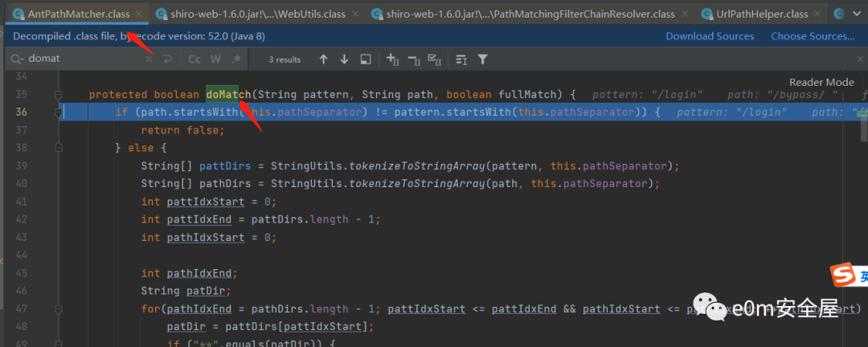868x347 pixels.
Task: Open the WebUtils.class tab
Action: pyautogui.click(x=257, y=14)
